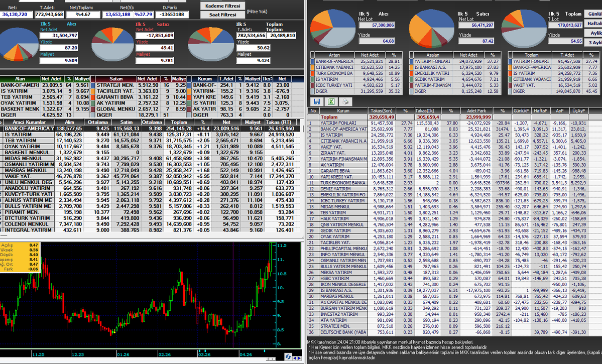
Task: Select the INTEGRAL YATIRIM row
Action: coord(149,230)
